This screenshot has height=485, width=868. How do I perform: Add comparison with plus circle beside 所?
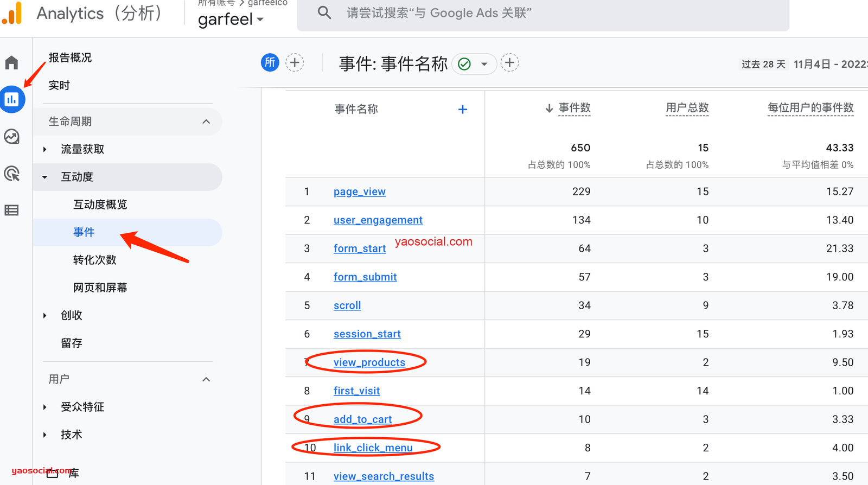click(295, 63)
